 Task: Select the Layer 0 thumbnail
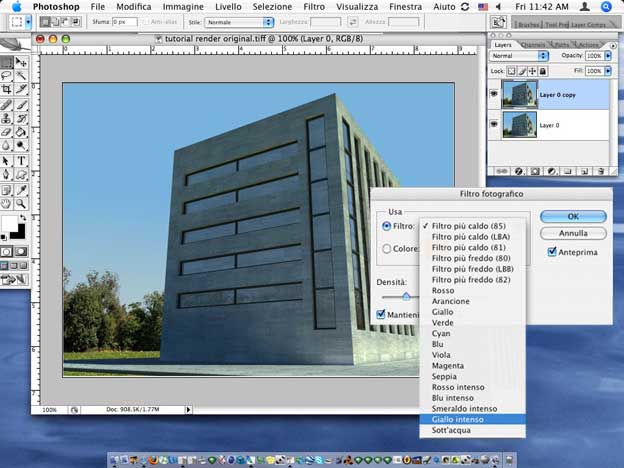pyautogui.click(x=521, y=125)
